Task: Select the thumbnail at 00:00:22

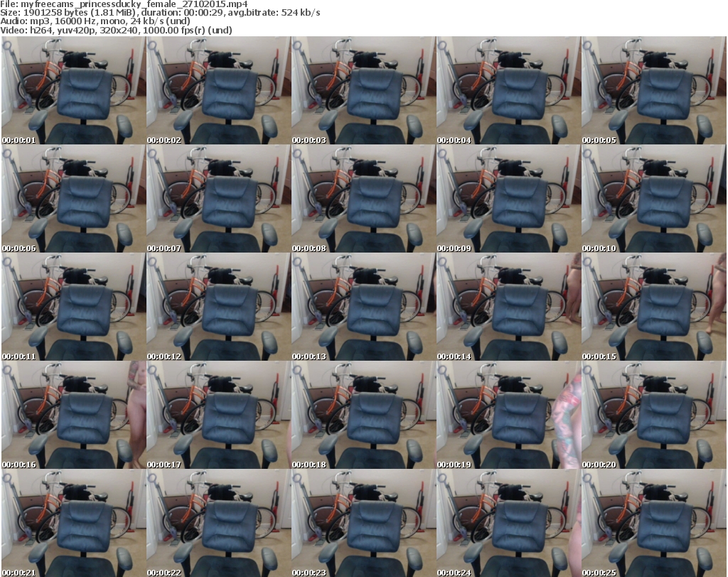Action: (x=219, y=523)
